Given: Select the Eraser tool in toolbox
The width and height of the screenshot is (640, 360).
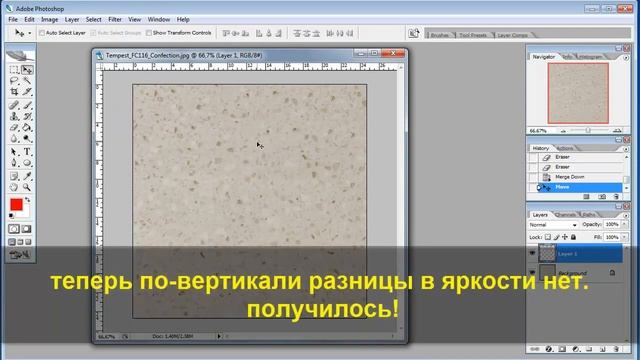Looking at the screenshot, I should 14,127.
